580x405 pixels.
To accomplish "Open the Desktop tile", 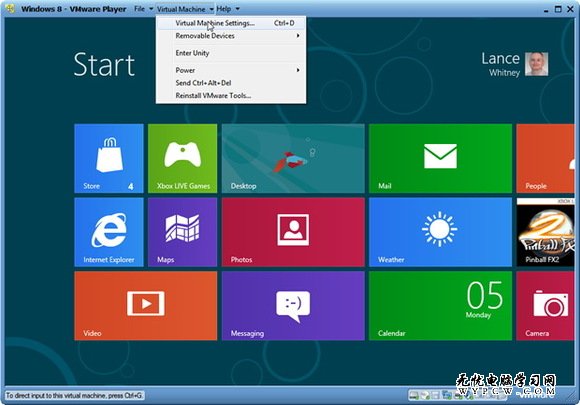I will tap(293, 158).
